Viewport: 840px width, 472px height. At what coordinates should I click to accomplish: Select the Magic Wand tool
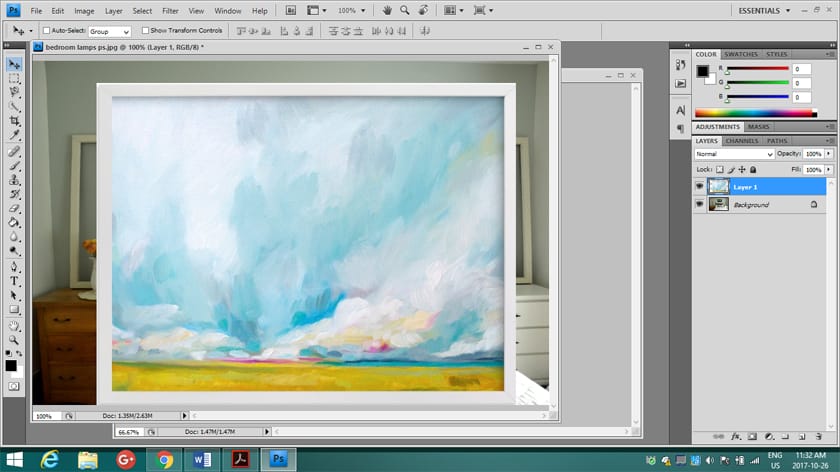tap(14, 107)
